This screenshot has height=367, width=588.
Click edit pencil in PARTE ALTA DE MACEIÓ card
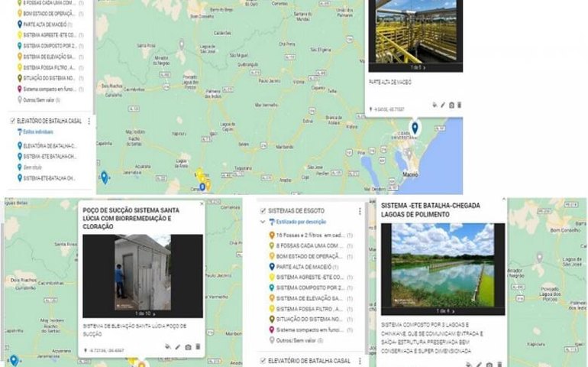[443, 106]
